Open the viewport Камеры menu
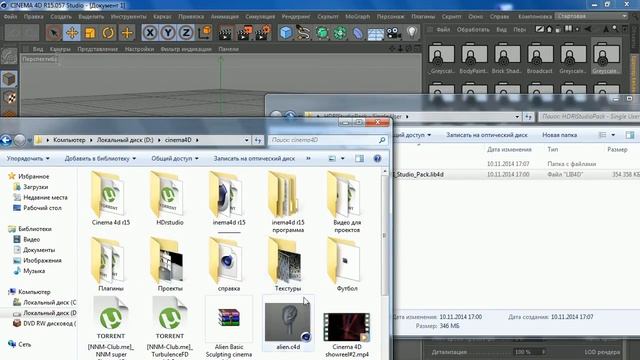Image resolution: width=640 pixels, height=360 pixels. tap(60, 49)
